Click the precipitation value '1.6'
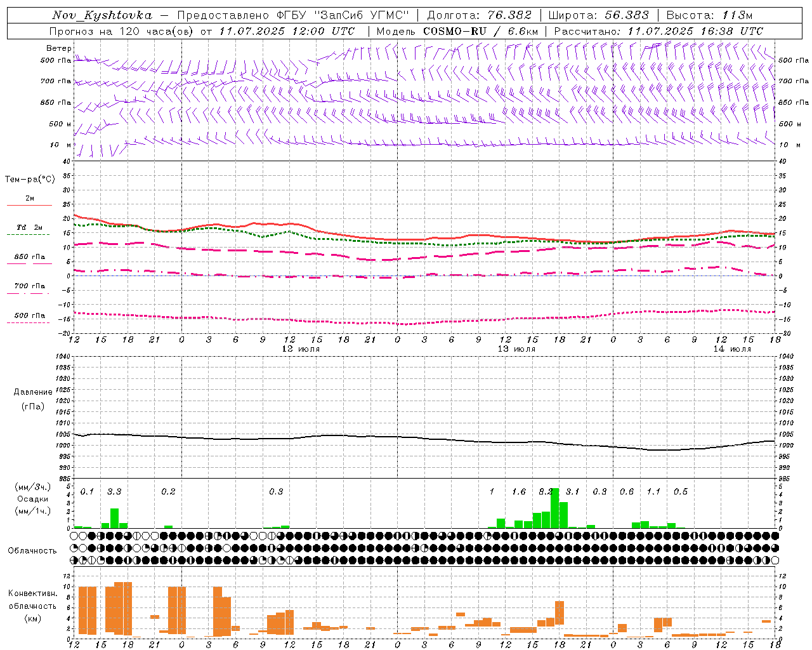This screenshot has width=812, height=650. 519,491
